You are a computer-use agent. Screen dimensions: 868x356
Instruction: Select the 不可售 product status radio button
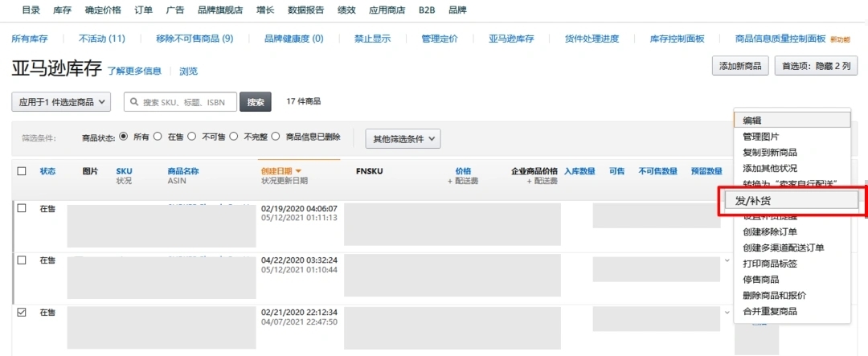[192, 137]
